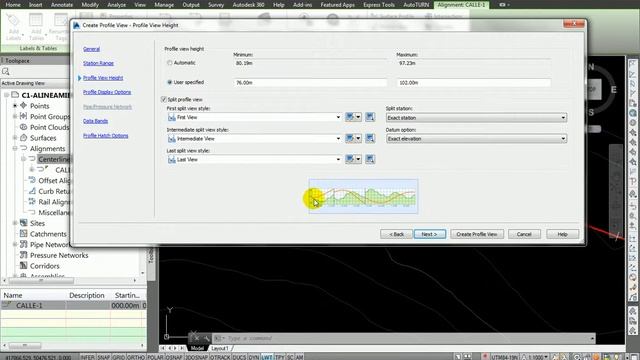Open the Last split view style dropdown

(254, 160)
